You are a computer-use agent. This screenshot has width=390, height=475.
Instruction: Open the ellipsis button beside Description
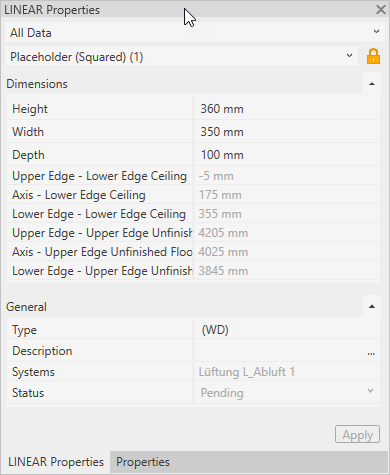[371, 351]
